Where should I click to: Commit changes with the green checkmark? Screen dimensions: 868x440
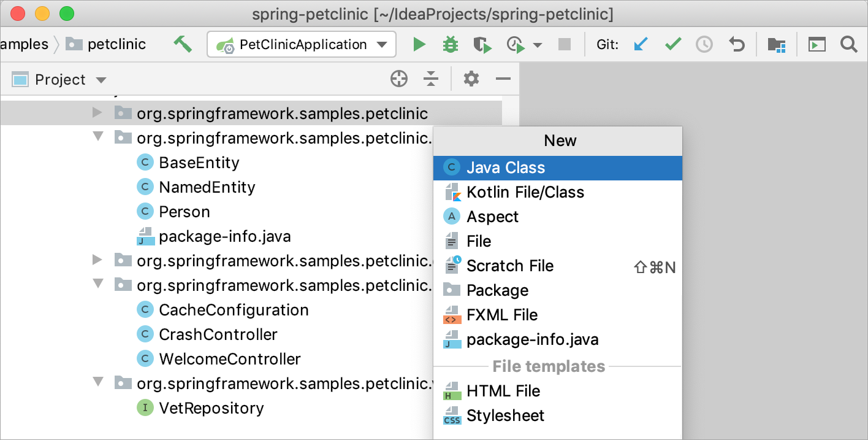(673, 44)
